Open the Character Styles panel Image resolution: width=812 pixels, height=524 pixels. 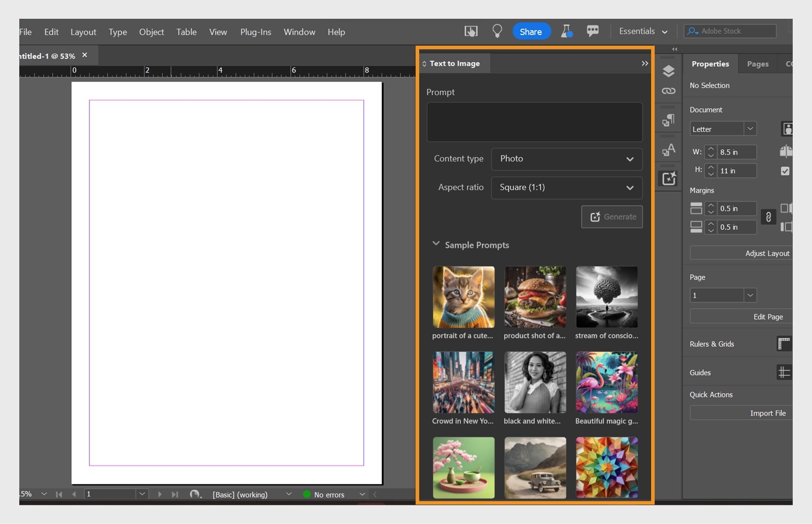(x=669, y=150)
